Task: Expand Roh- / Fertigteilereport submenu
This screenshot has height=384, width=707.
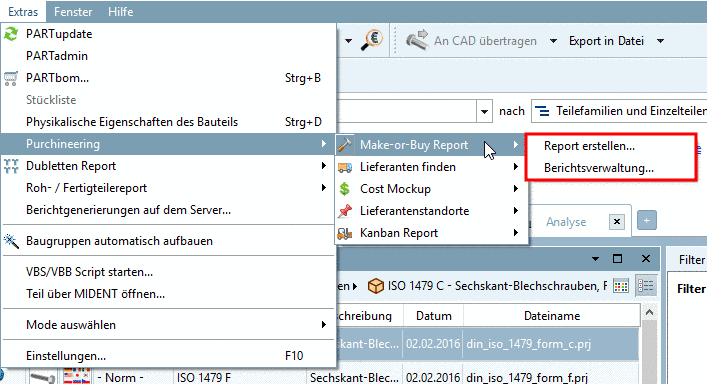Action: [168, 188]
